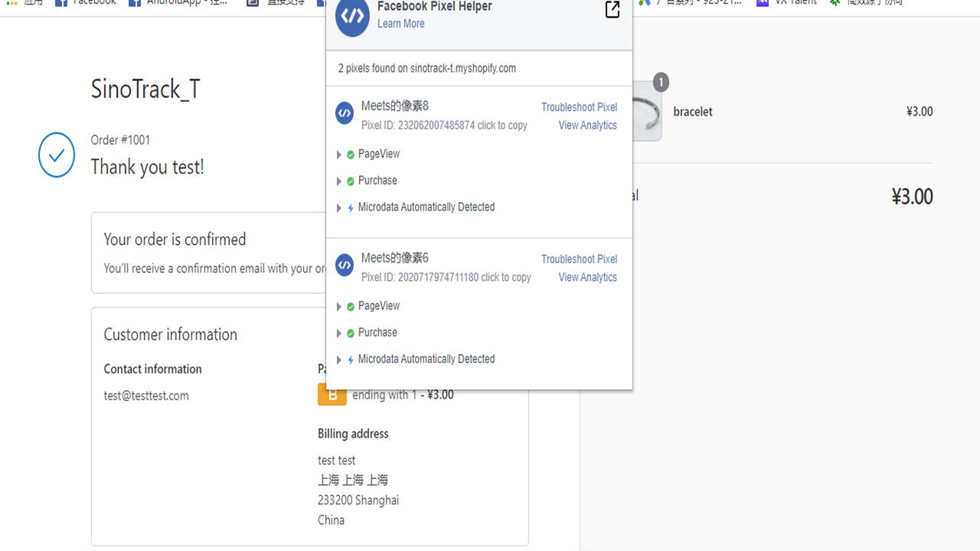Open the Facebook bookmark in bookmarks bar
This screenshot has width=980, height=551.
pos(86,3)
